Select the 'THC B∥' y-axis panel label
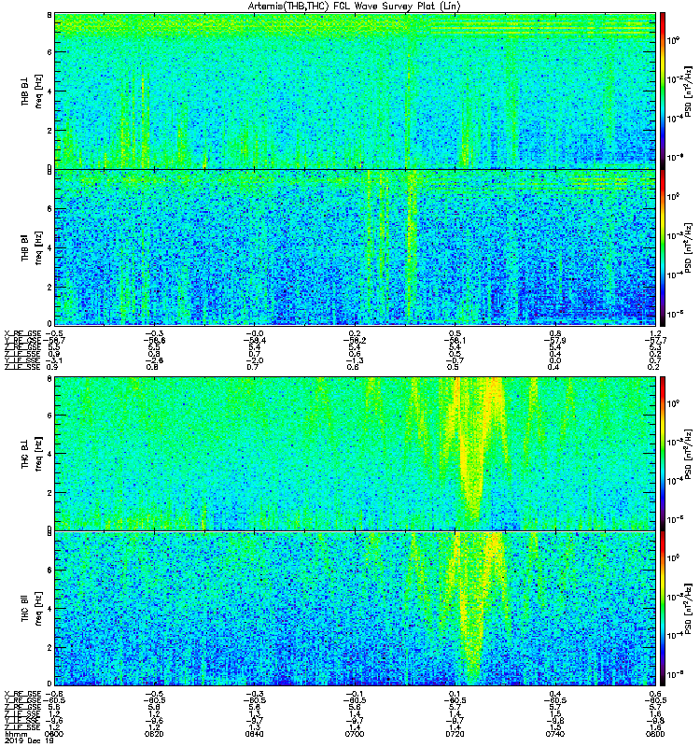Image resolution: width=700 pixels, height=747 pixels. (25, 609)
